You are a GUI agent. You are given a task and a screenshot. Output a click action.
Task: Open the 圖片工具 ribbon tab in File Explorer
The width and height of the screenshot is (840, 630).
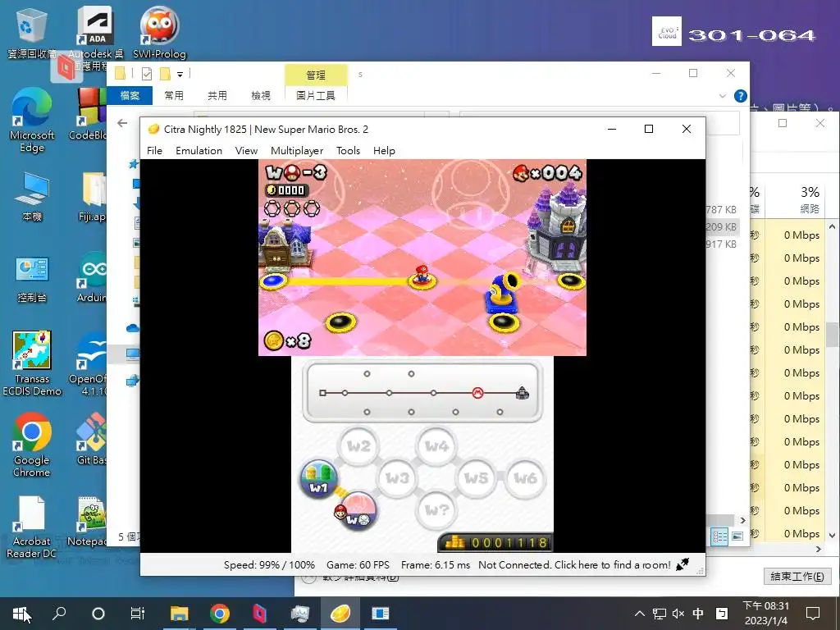point(316,95)
